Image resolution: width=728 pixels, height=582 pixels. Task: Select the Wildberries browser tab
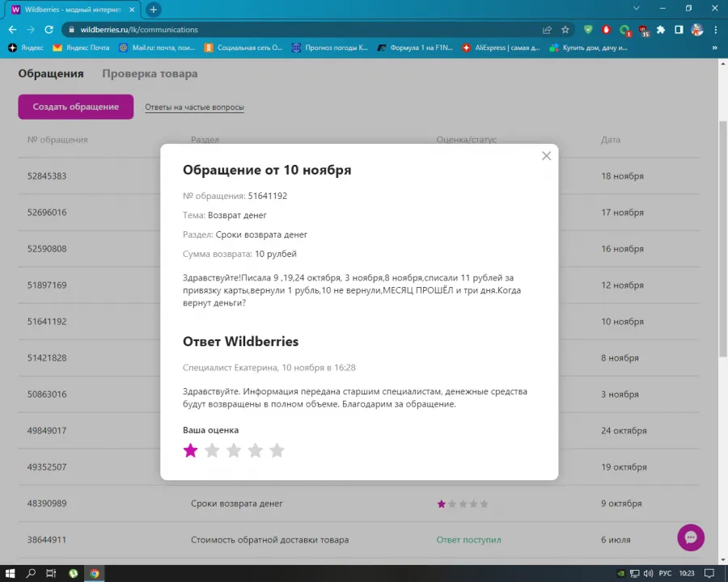(x=73, y=9)
